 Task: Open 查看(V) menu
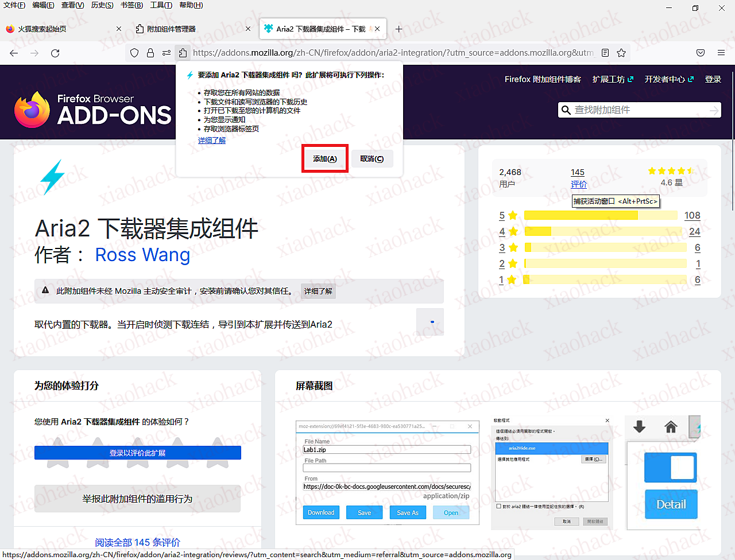(73, 5)
